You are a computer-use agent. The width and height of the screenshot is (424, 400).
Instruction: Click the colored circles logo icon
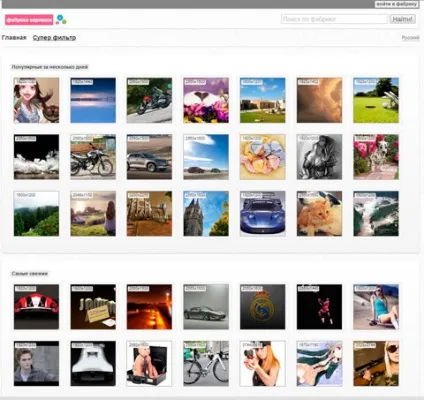[61, 19]
